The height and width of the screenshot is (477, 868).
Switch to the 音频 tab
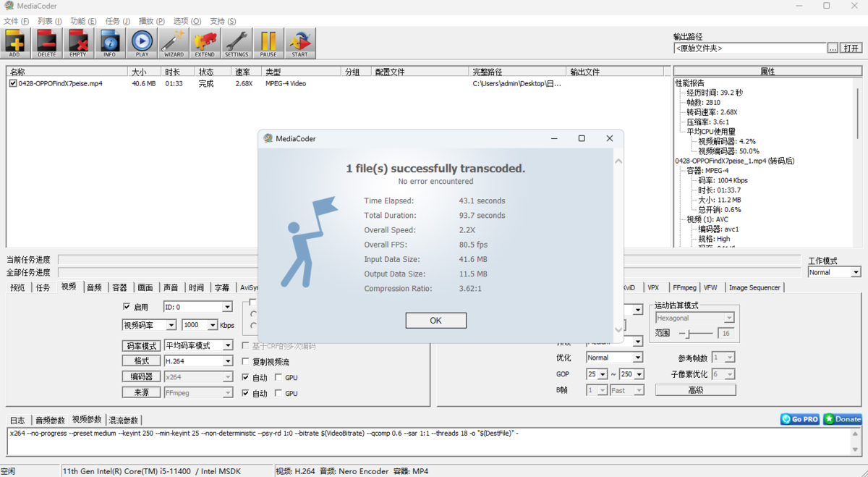(x=94, y=287)
